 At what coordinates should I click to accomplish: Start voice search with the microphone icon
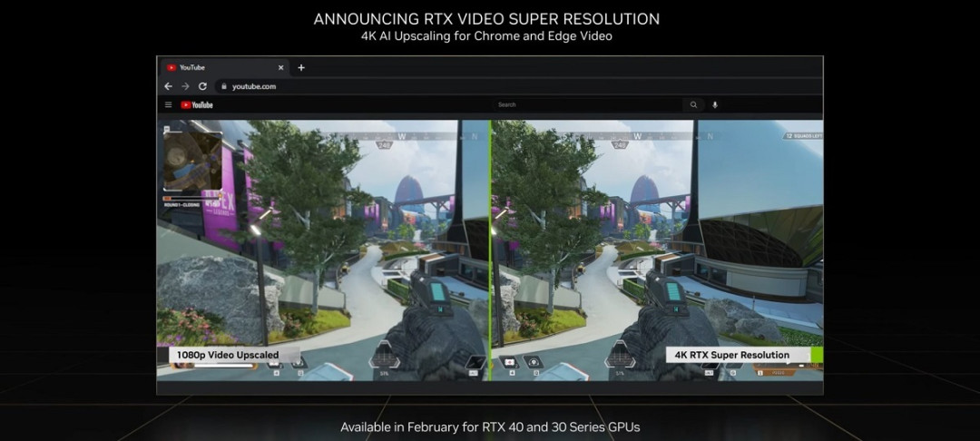point(715,105)
